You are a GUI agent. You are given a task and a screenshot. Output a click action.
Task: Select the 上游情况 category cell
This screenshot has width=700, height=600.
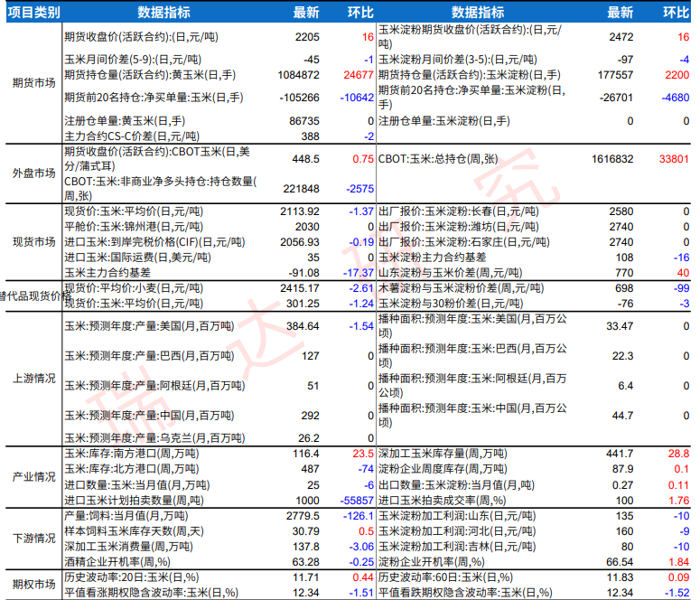pos(31,377)
